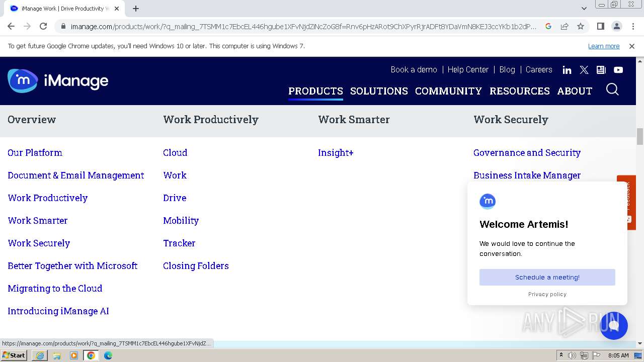Image resolution: width=644 pixels, height=362 pixels.
Task: Click Chrome icon in taskbar
Action: pyautogui.click(x=91, y=355)
